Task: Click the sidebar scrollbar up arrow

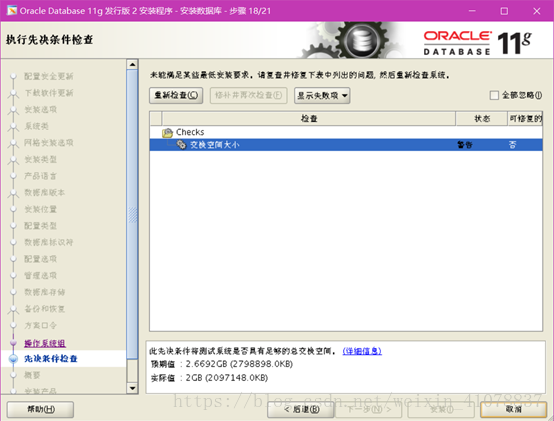Action: [x=132, y=65]
